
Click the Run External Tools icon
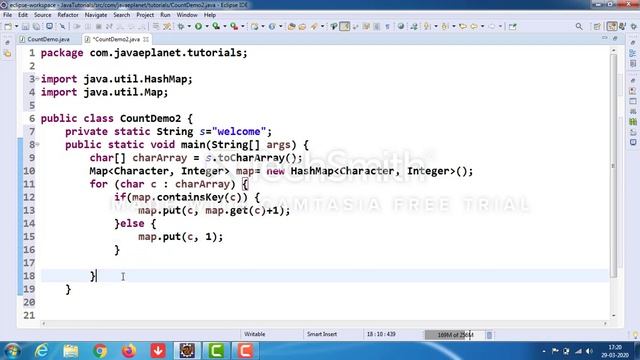pos(234,27)
